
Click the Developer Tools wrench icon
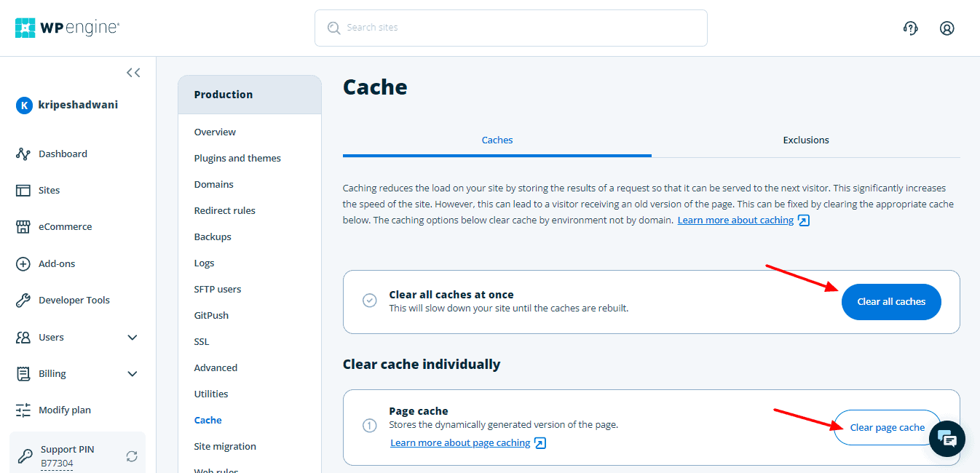pyautogui.click(x=23, y=300)
